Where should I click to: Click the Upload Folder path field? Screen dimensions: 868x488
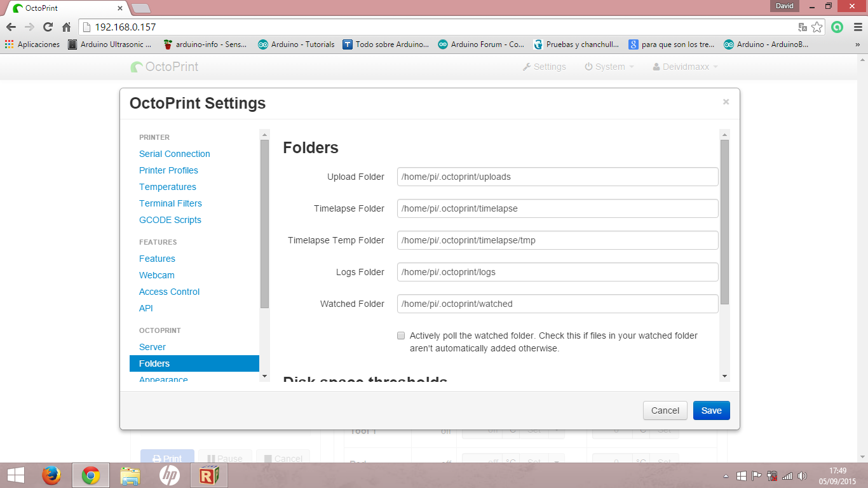click(x=558, y=177)
